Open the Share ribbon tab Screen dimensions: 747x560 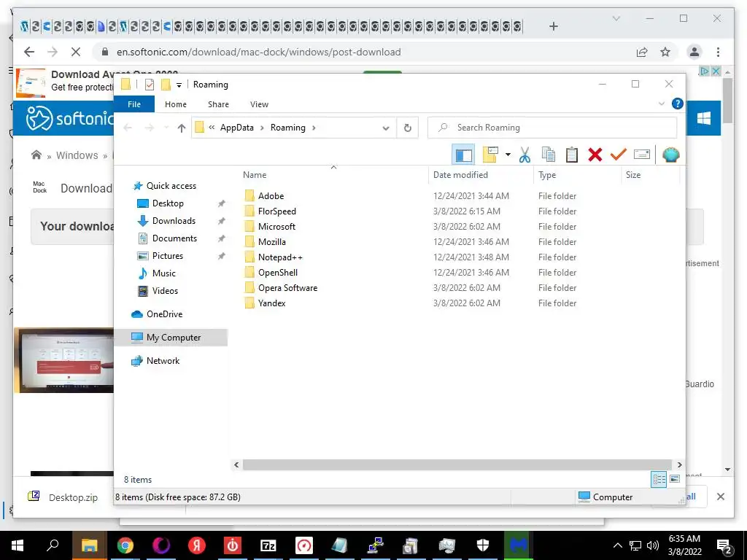218,104
